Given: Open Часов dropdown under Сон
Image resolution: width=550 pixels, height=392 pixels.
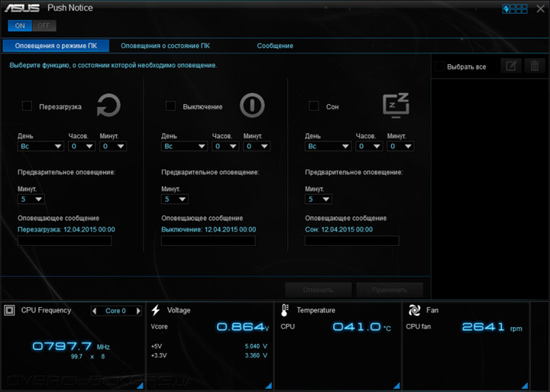Looking at the screenshot, I should (x=369, y=147).
